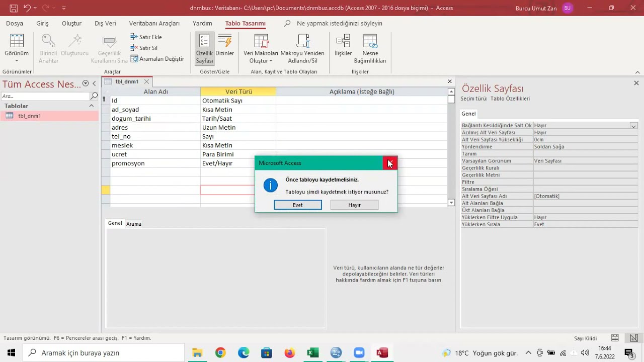Click Uzun Metin data type cell
This screenshot has width=644, height=362.
(238, 128)
